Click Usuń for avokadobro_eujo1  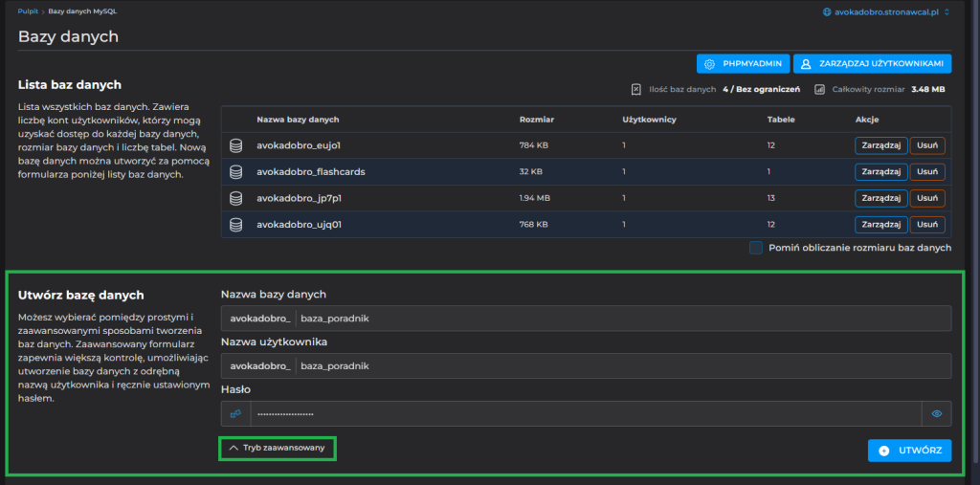point(927,145)
